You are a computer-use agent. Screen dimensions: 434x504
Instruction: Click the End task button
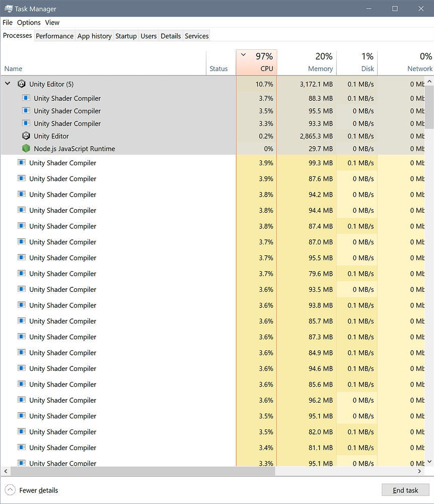point(405,490)
